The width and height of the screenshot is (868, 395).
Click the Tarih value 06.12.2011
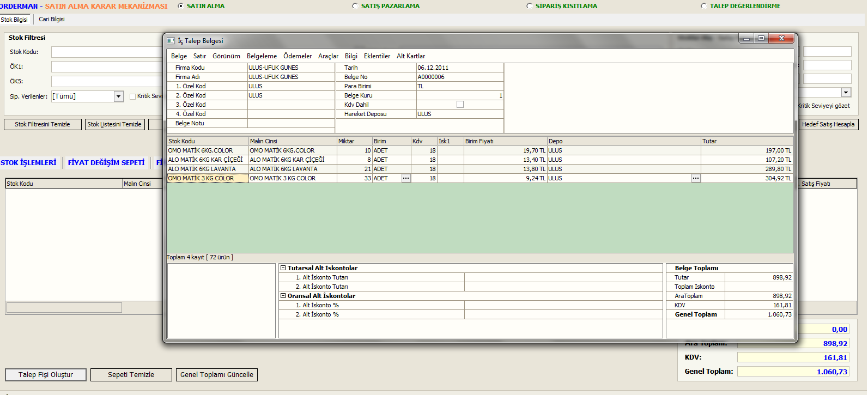point(460,68)
